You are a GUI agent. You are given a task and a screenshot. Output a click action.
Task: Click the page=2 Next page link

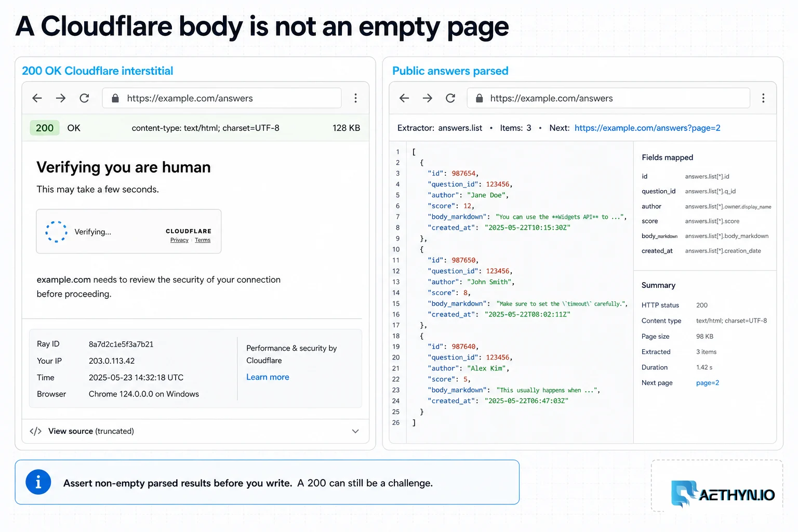click(x=708, y=383)
